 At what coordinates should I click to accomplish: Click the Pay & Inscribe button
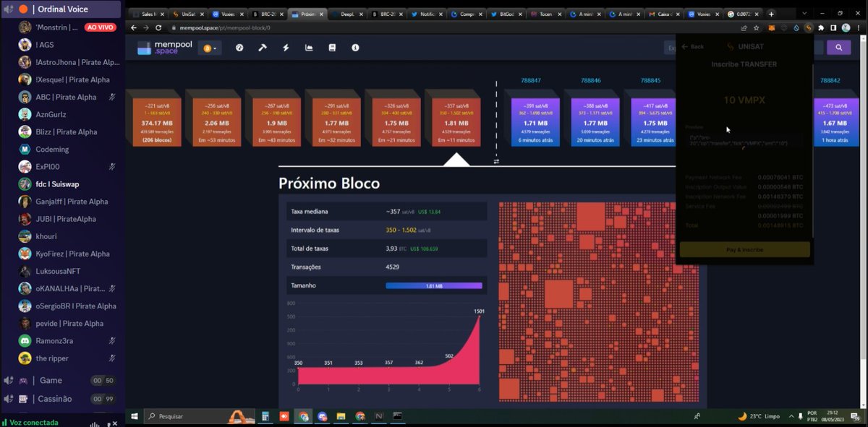(744, 249)
